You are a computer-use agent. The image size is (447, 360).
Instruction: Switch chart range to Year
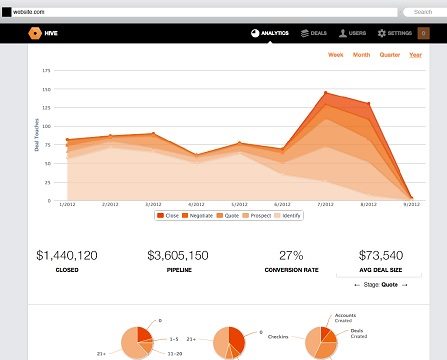pyautogui.click(x=415, y=55)
